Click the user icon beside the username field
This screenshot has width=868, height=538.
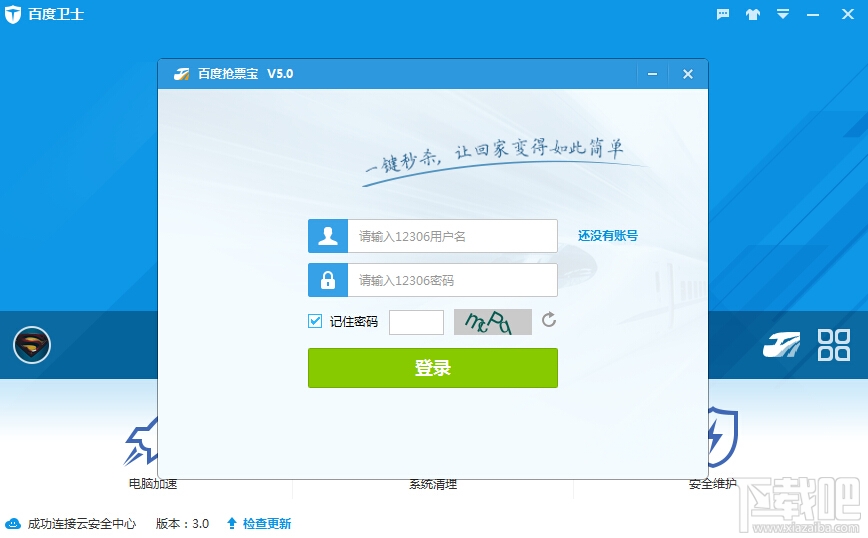click(x=328, y=236)
